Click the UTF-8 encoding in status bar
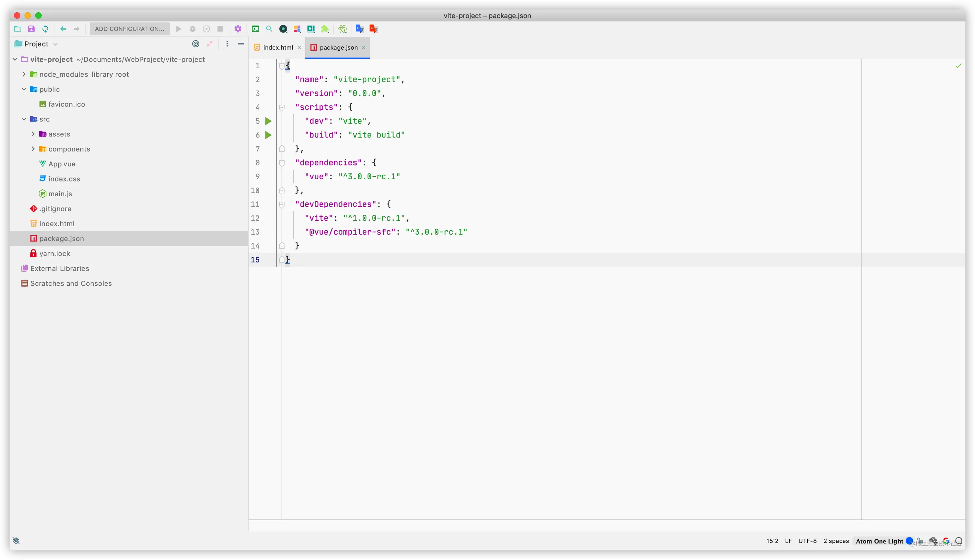This screenshot has height=560, width=975. coord(807,541)
